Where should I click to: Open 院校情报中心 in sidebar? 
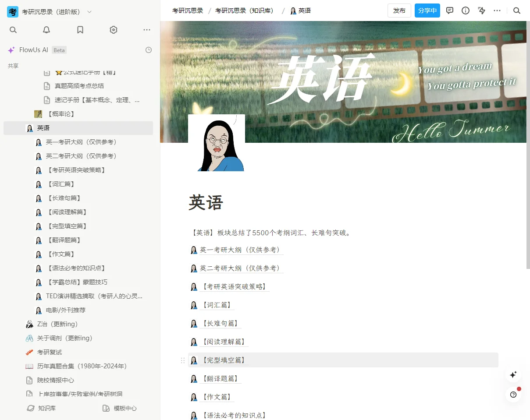point(56,380)
